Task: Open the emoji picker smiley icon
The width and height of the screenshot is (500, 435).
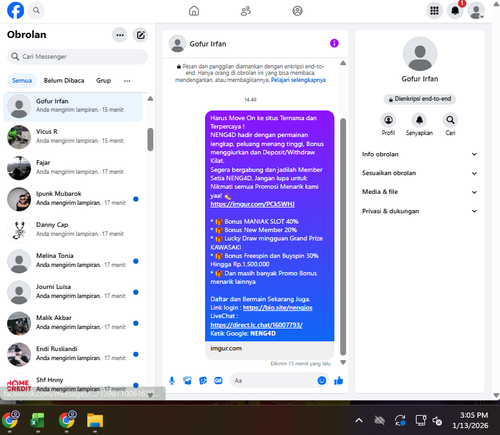Action: click(x=322, y=381)
